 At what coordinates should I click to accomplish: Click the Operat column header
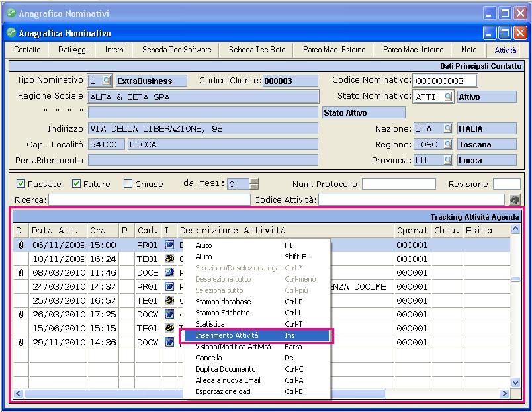click(x=413, y=231)
